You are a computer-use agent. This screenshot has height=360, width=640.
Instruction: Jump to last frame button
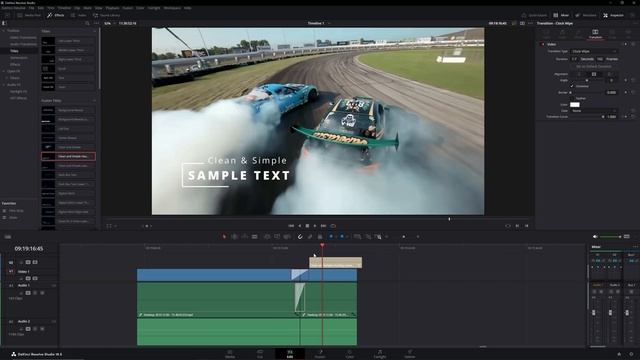coord(323,226)
